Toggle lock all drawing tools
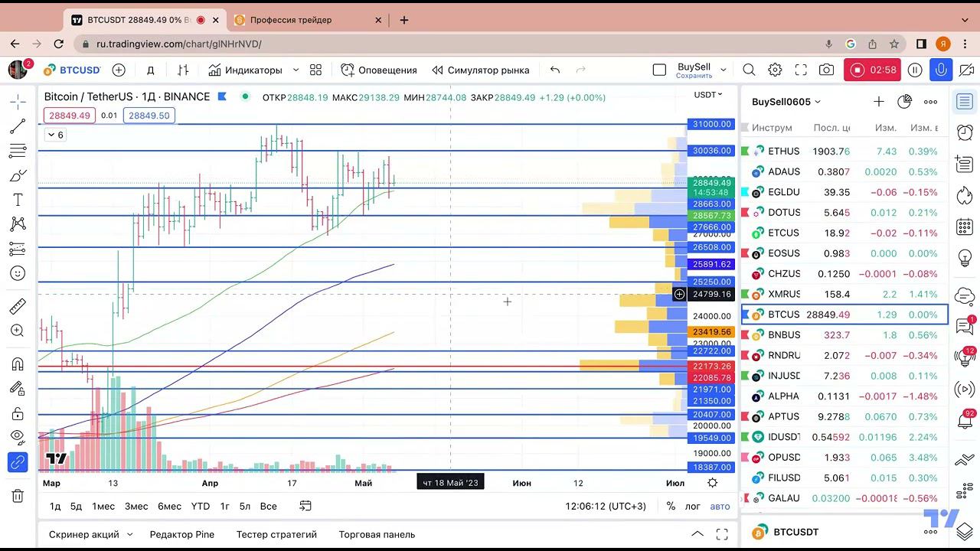 18,413
